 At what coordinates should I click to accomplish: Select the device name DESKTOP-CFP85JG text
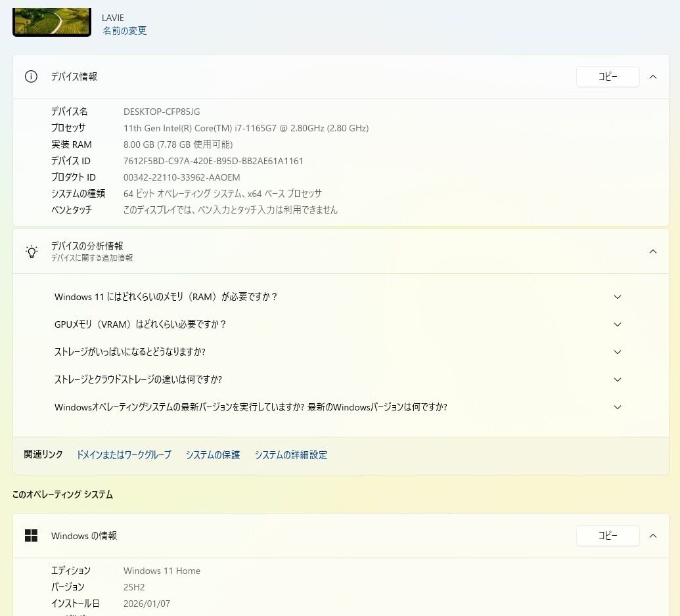162,112
